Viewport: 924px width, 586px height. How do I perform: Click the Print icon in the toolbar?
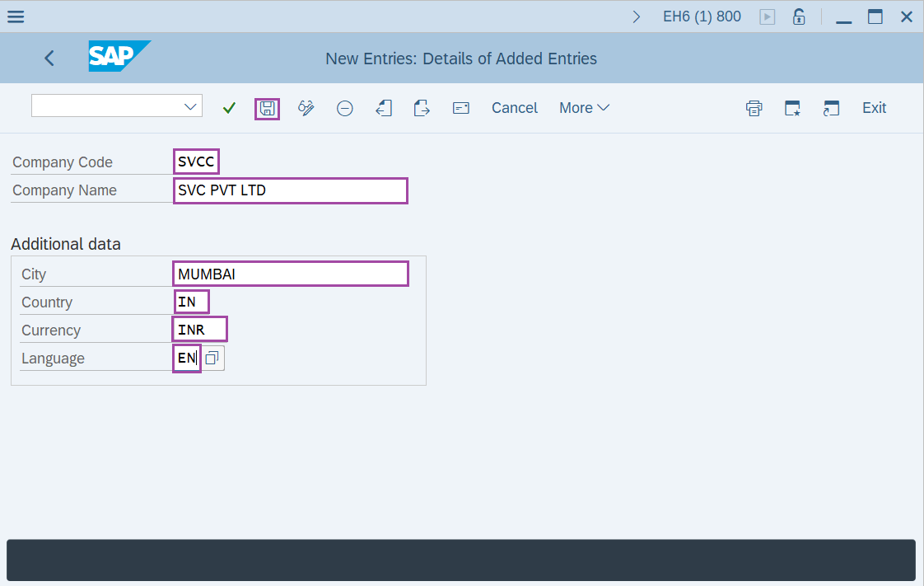coord(754,108)
